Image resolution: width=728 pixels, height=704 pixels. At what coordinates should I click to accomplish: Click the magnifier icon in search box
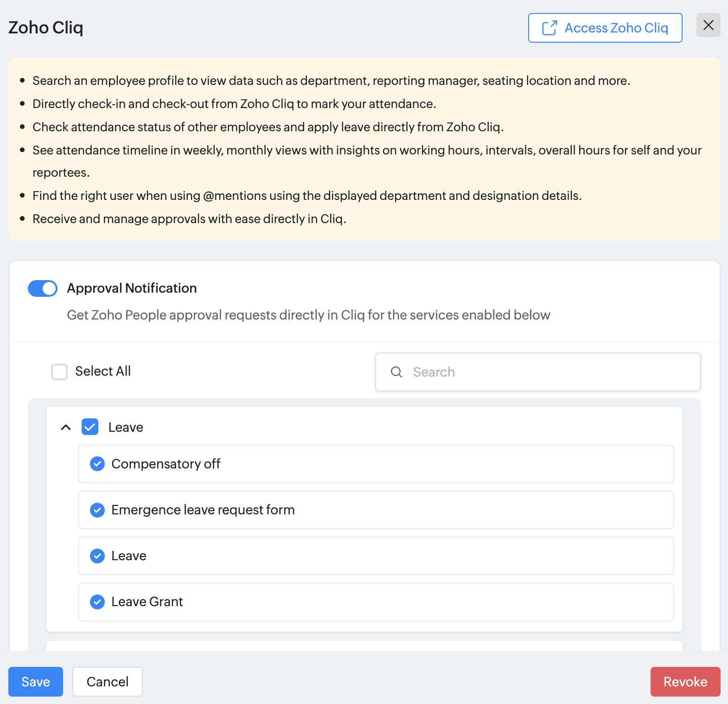point(396,372)
